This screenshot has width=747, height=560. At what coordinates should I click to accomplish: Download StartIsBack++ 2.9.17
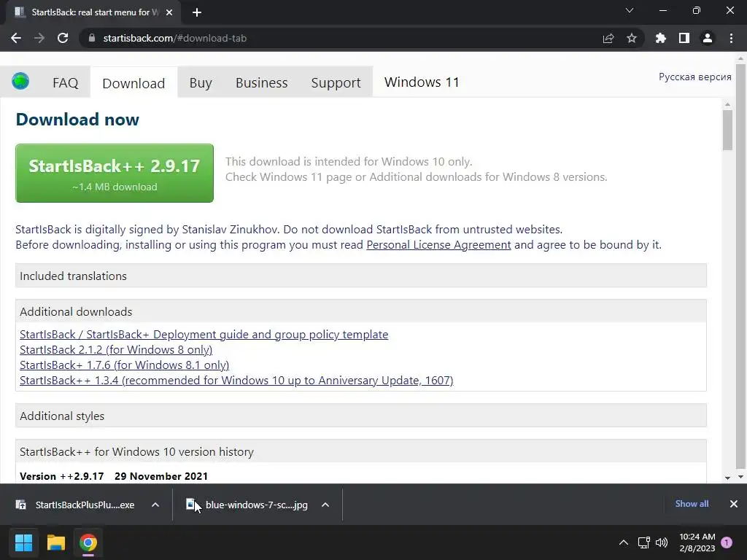(115, 174)
